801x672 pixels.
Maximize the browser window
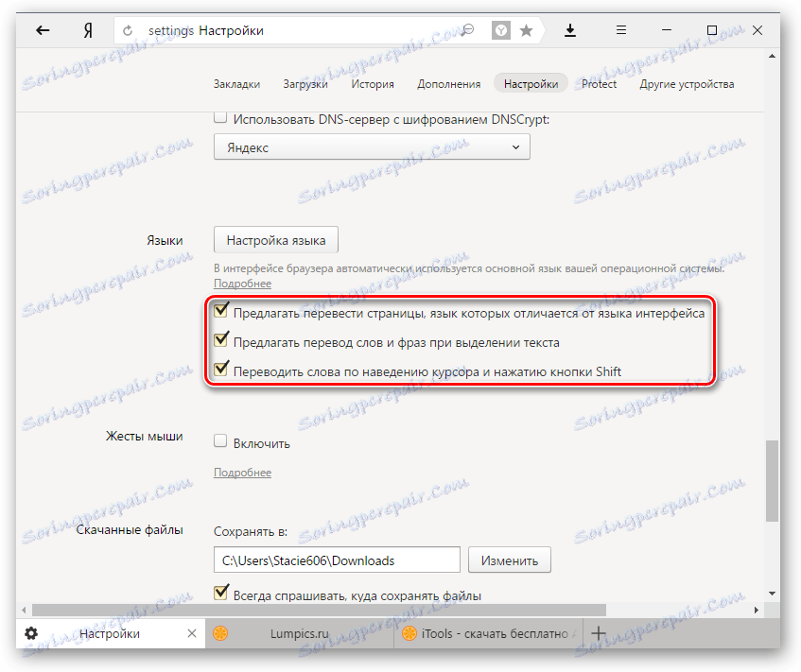coord(711,30)
